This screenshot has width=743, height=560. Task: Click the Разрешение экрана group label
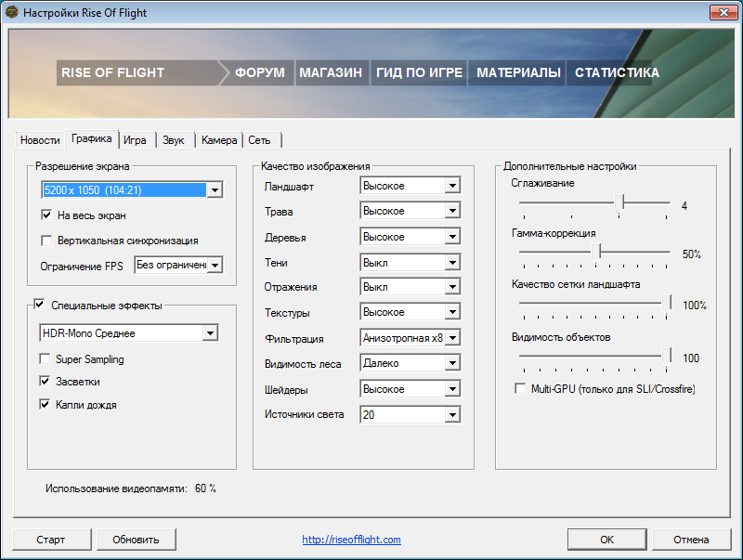(83, 166)
